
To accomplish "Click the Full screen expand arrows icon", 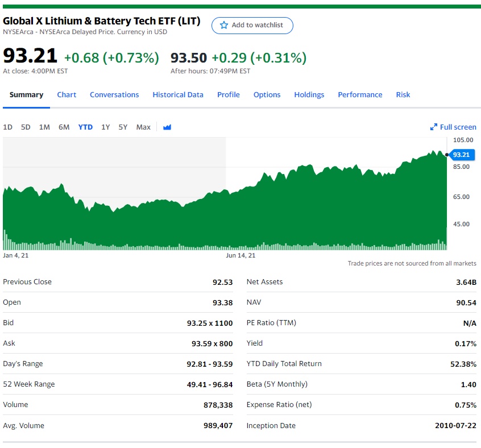I will (x=433, y=127).
